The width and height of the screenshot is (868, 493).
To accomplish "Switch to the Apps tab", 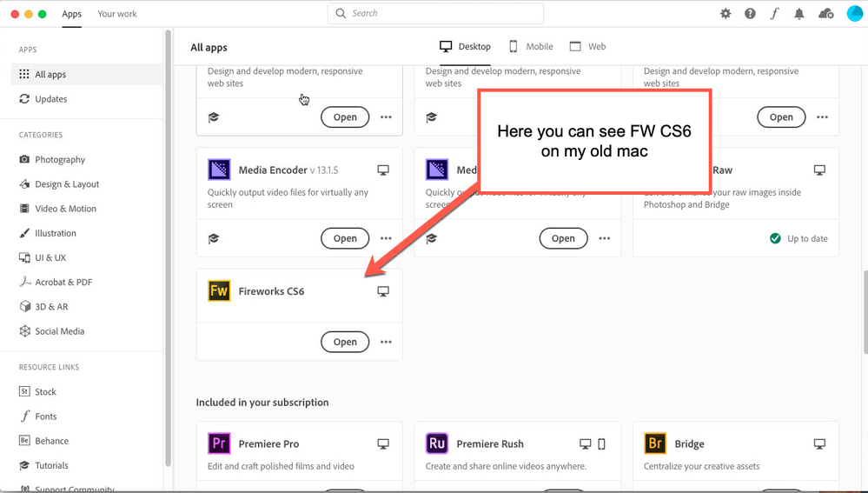I will [72, 14].
